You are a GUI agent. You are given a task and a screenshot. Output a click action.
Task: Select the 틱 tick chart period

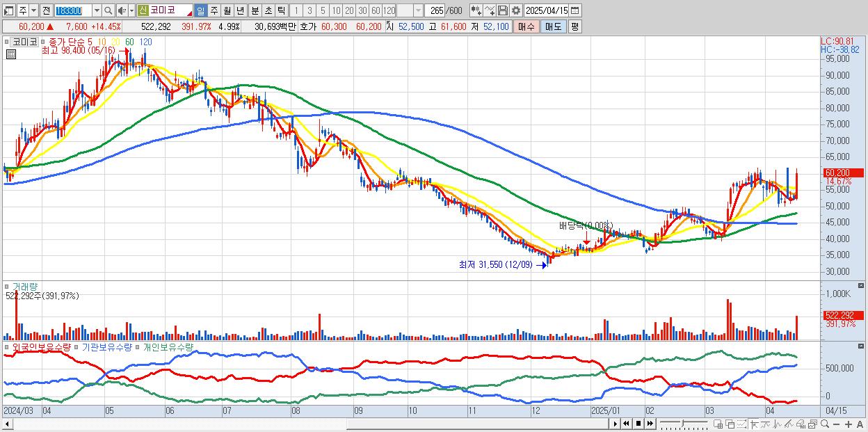pyautogui.click(x=281, y=10)
